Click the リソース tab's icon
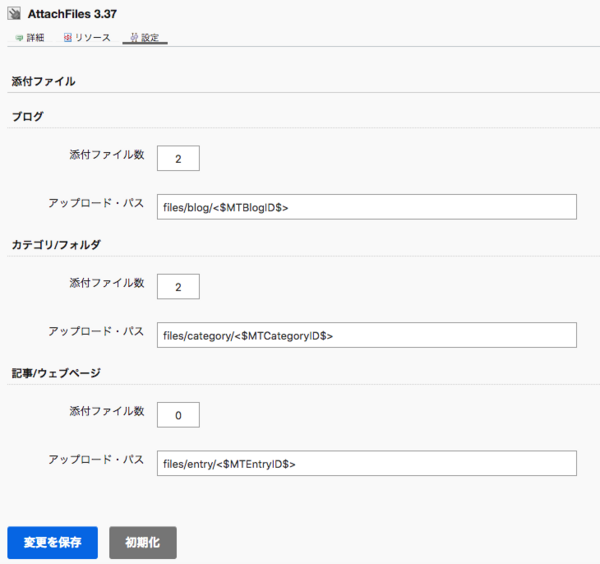 (x=67, y=38)
